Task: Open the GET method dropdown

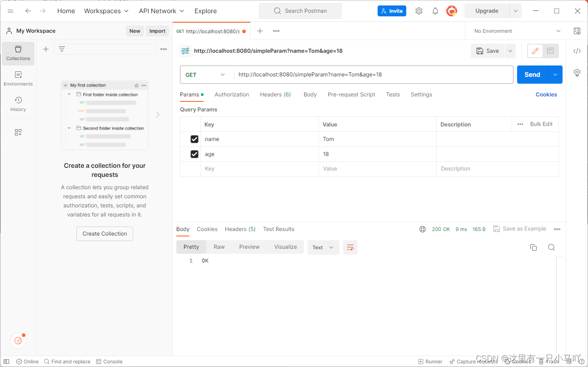Action: (205, 75)
